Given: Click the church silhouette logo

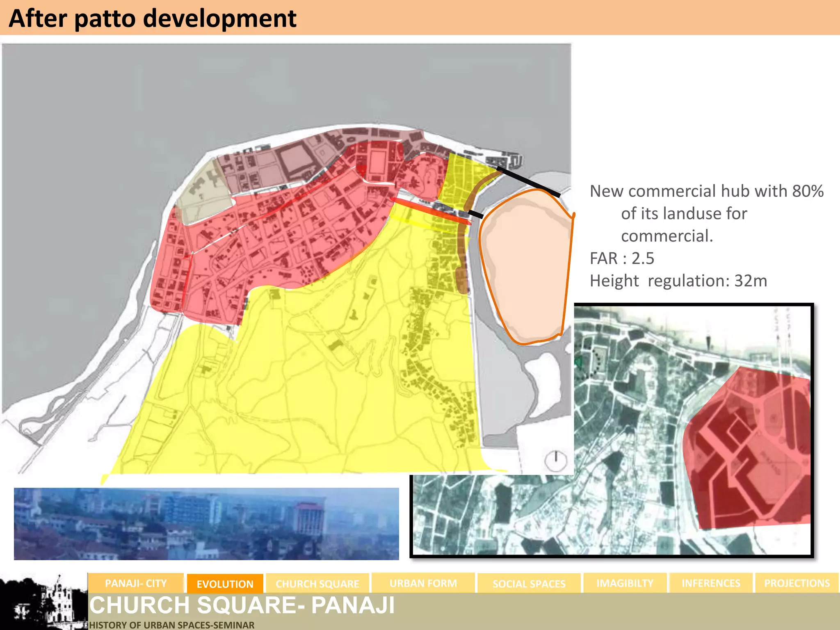Looking at the screenshot, I should pos(44,602).
